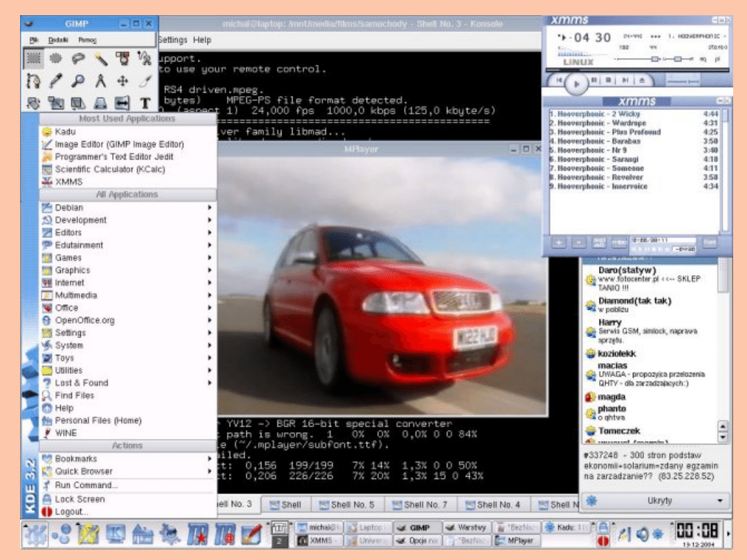Choose the Crop knife tool in GIMP
The width and height of the screenshot is (747, 560).
coord(145,81)
